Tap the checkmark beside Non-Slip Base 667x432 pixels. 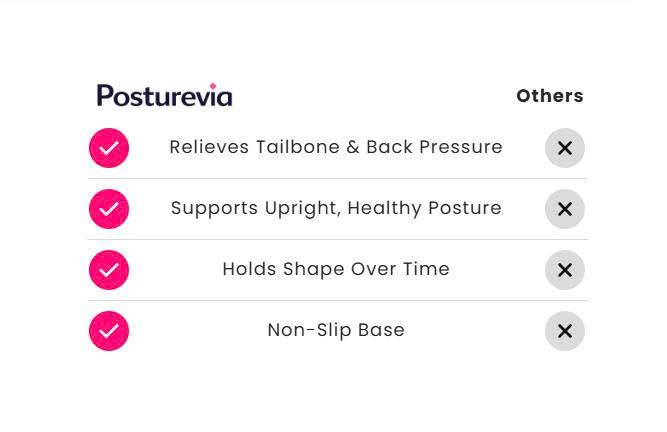pos(109,331)
